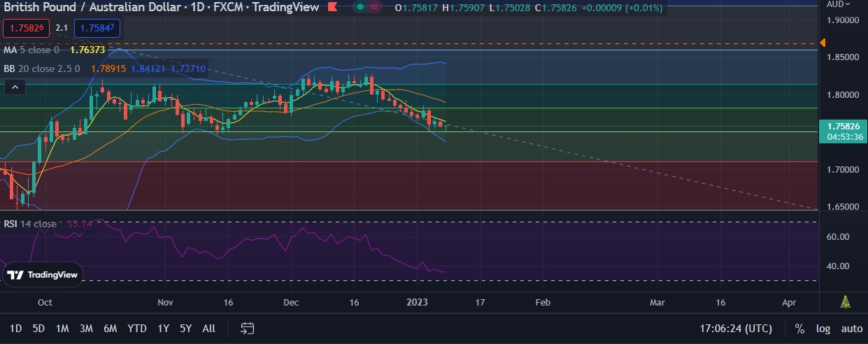Select the 1M time range
868x344 pixels.
coord(62,328)
